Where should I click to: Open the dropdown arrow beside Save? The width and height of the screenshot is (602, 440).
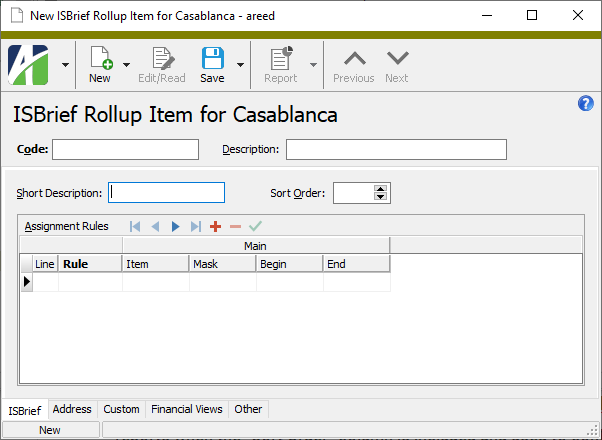[x=240, y=65]
